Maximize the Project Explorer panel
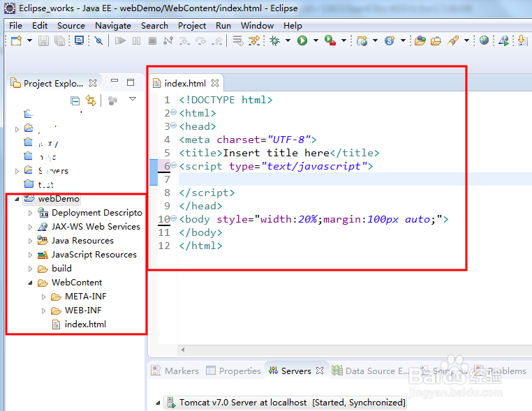The height and width of the screenshot is (411, 532). point(131,82)
